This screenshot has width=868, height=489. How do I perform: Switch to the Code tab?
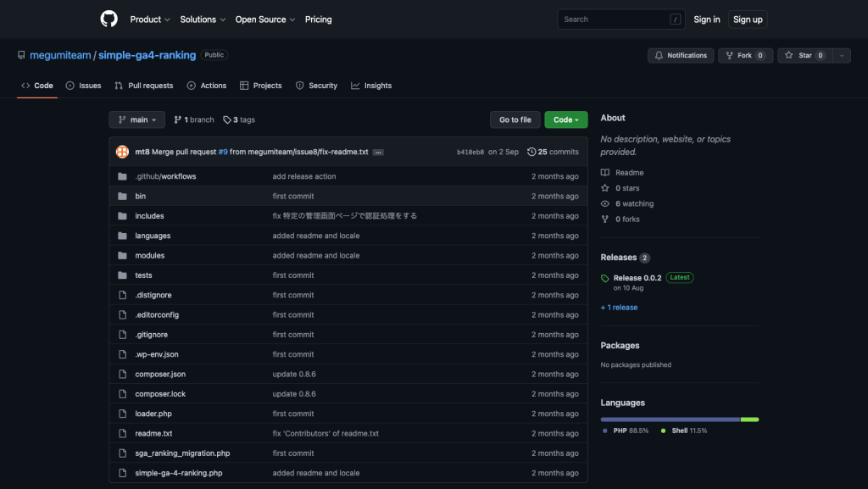coord(37,86)
